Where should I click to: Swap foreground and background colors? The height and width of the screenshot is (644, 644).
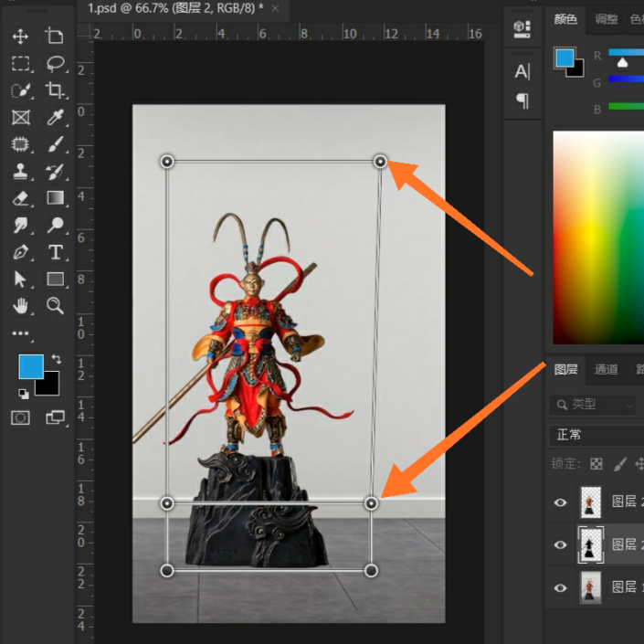pos(57,359)
